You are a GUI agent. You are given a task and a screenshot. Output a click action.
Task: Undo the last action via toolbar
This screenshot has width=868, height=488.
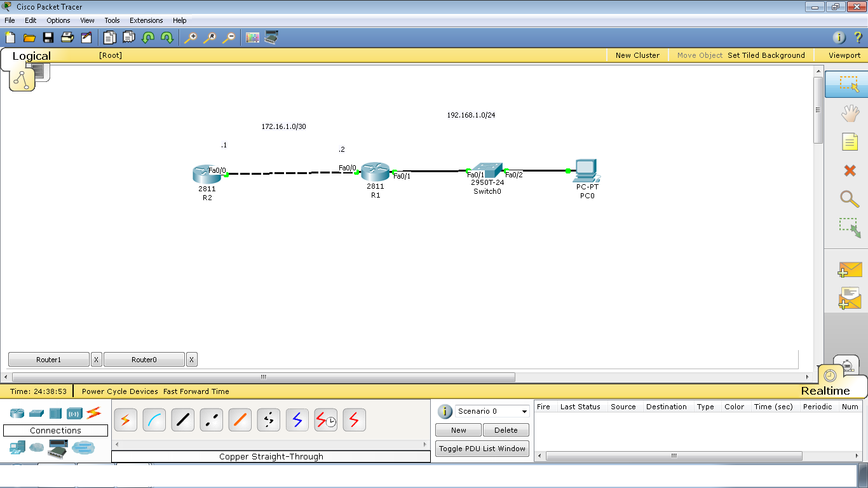click(x=148, y=37)
